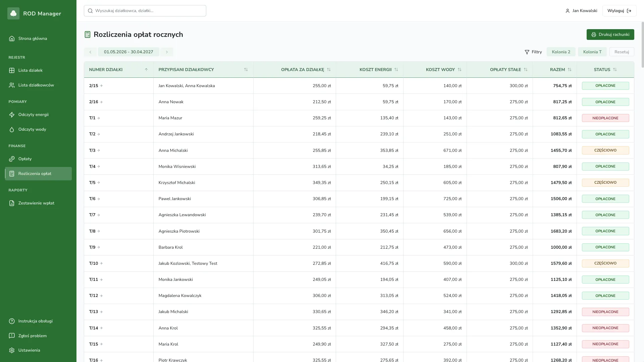Click the Resetuj filters button
The image size is (644, 362).
[622, 52]
